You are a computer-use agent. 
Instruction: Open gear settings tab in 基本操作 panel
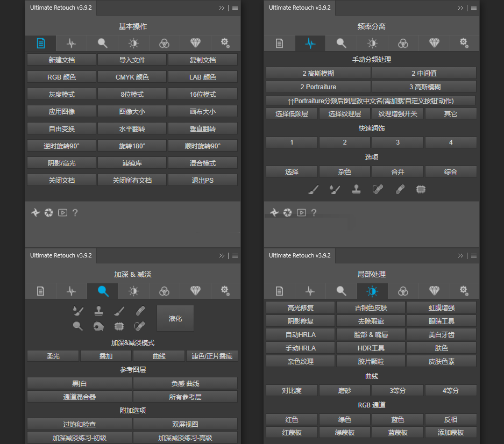point(225,44)
